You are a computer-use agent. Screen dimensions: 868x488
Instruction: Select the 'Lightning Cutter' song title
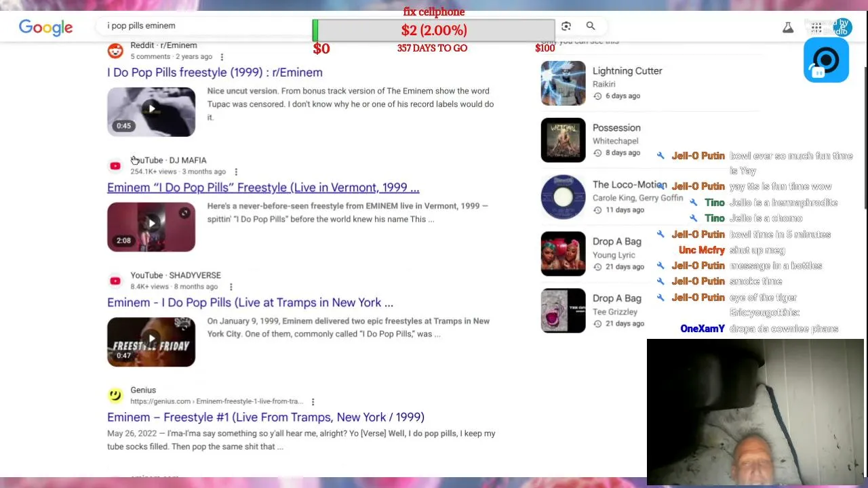[627, 71]
